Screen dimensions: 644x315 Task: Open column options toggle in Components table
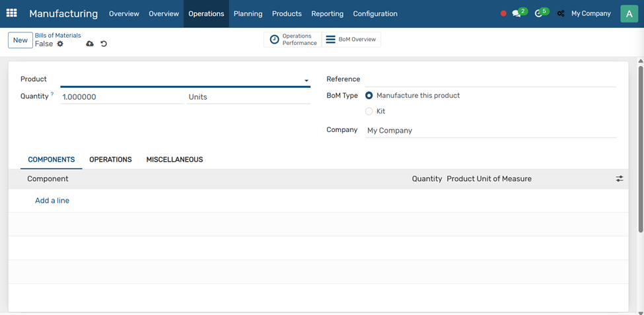(620, 179)
